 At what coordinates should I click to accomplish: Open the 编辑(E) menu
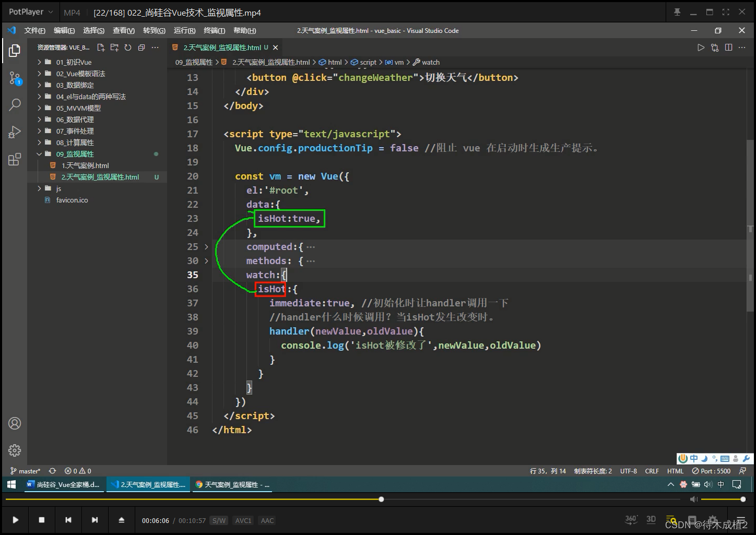pos(64,30)
